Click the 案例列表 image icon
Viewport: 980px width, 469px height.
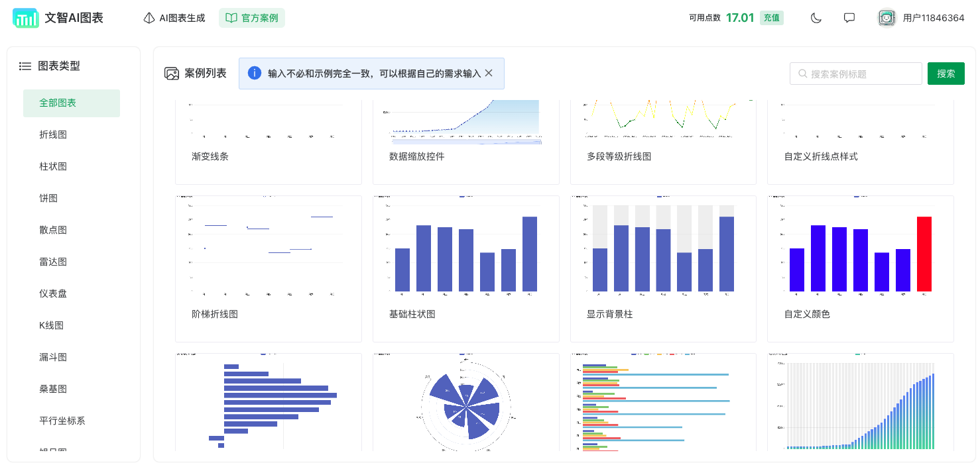(172, 74)
